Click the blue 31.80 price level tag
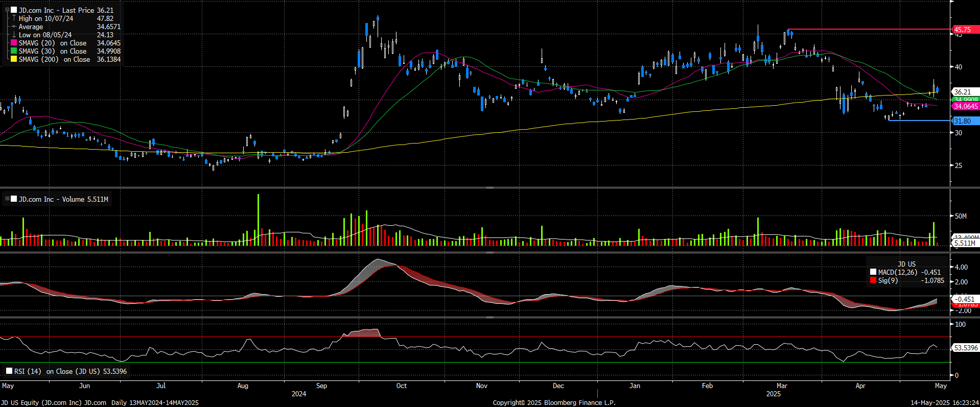Viewport: 980px width, 407px height. coord(965,121)
